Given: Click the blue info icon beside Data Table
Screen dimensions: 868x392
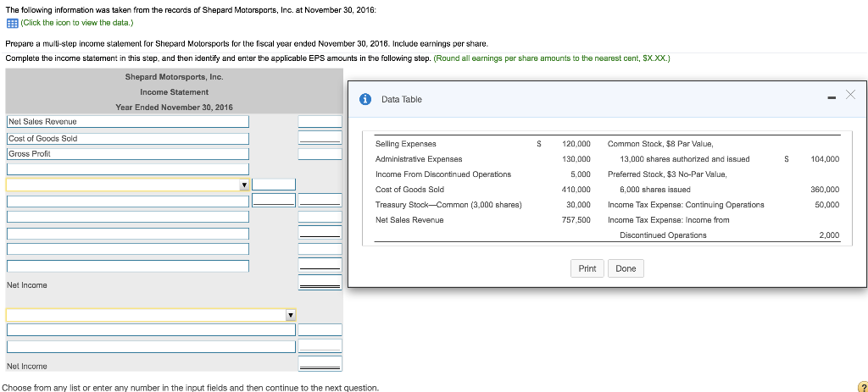Looking at the screenshot, I should point(365,99).
